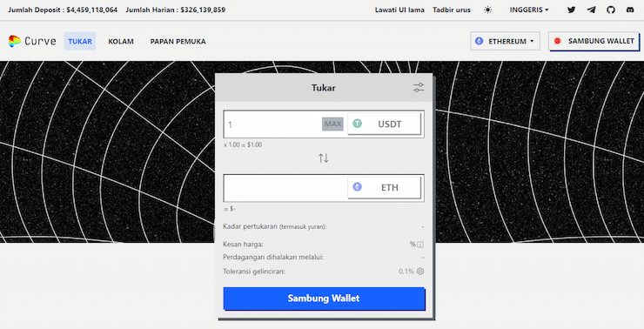This screenshot has width=644, height=329.
Task: Focus USDT amount input field
Action: click(x=273, y=124)
